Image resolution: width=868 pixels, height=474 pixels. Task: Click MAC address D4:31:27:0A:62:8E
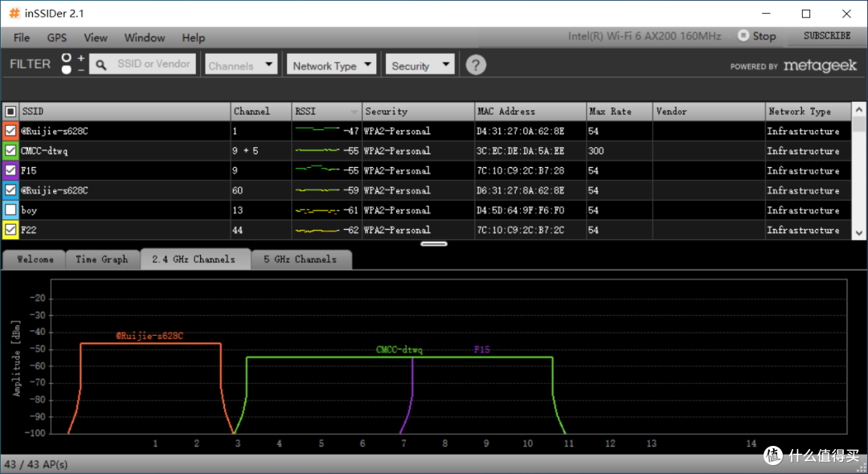(x=520, y=131)
